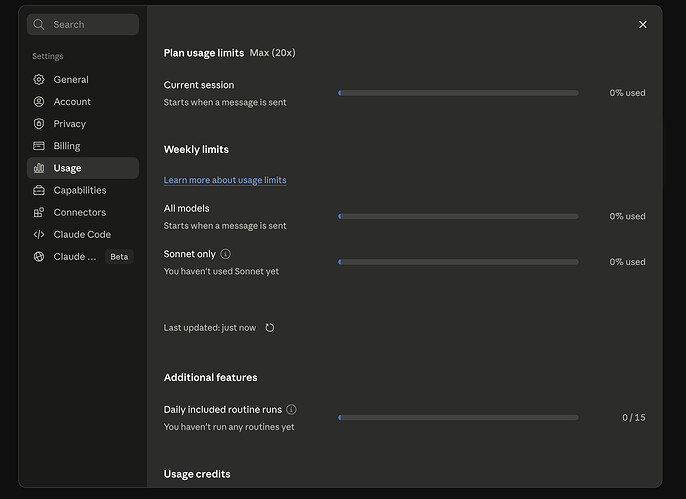Click the Usage credits heading
This screenshot has width=686, height=499.
tap(197, 474)
